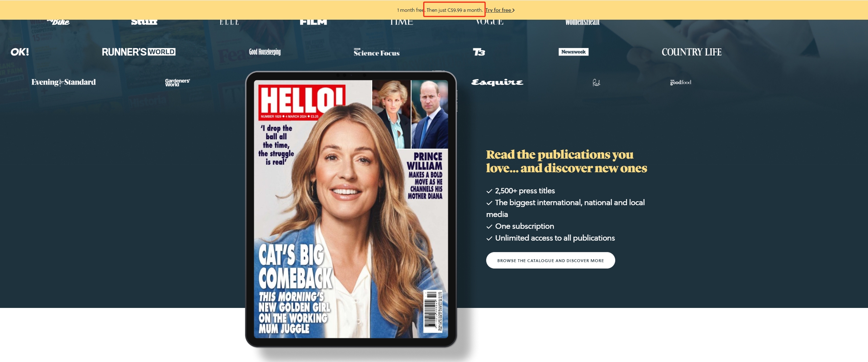Click the checkmark beside 'One subscription'
The height and width of the screenshot is (362, 868).
489,227
